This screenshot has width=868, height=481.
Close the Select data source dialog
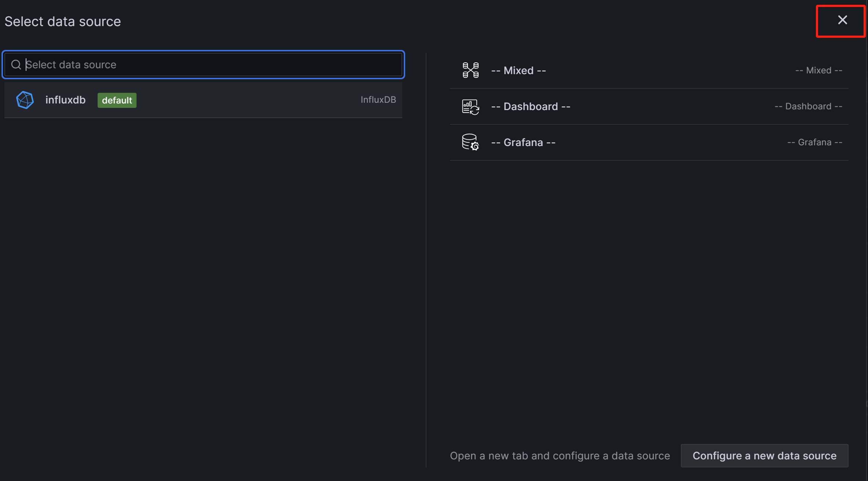[x=842, y=20]
